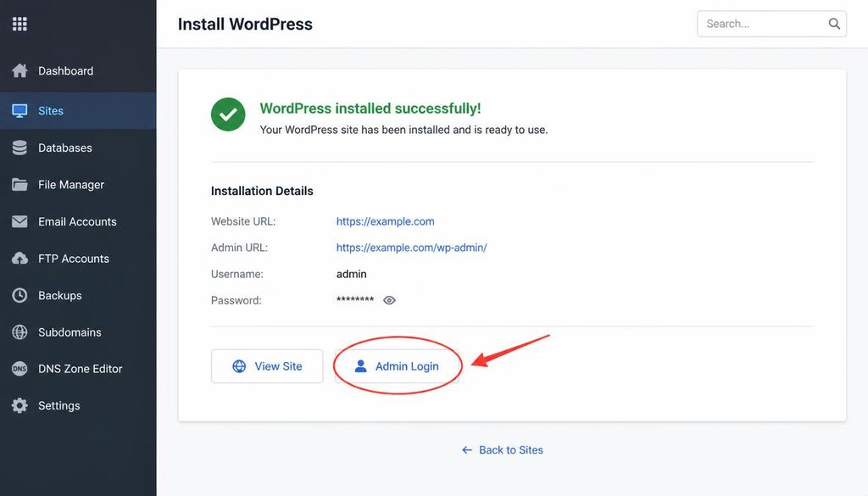The height and width of the screenshot is (496, 868).
Task: Click the FTP Accounts cloud upload icon
Action: click(19, 259)
